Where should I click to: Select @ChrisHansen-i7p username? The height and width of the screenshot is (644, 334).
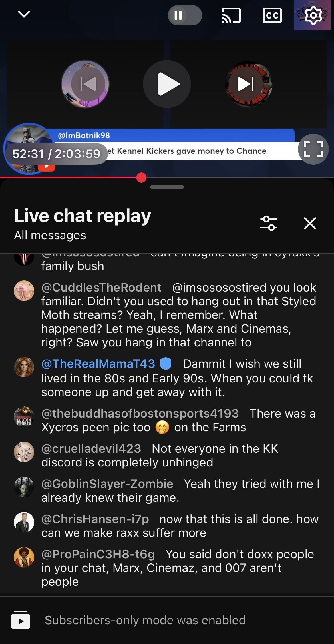point(95,519)
